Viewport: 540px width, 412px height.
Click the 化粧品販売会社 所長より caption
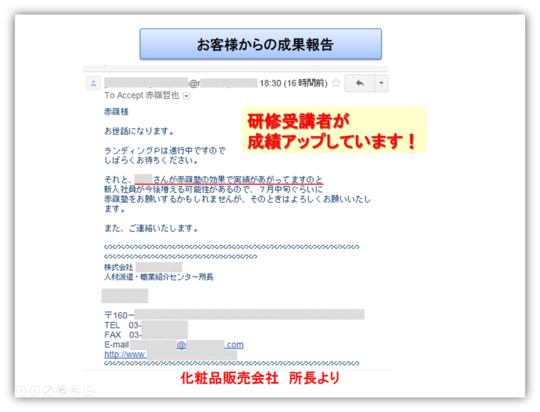coord(260,378)
